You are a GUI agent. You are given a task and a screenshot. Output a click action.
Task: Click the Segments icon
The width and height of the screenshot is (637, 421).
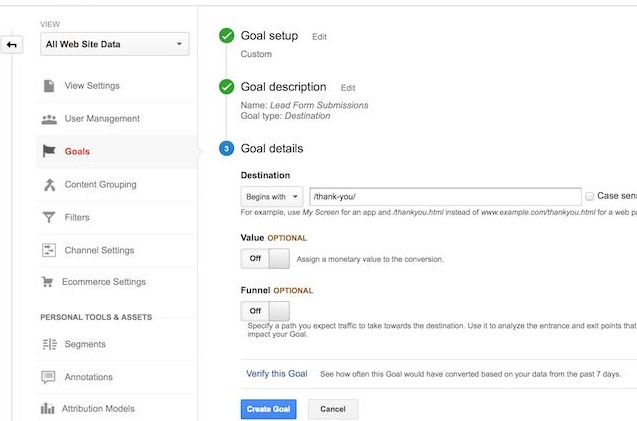[48, 344]
